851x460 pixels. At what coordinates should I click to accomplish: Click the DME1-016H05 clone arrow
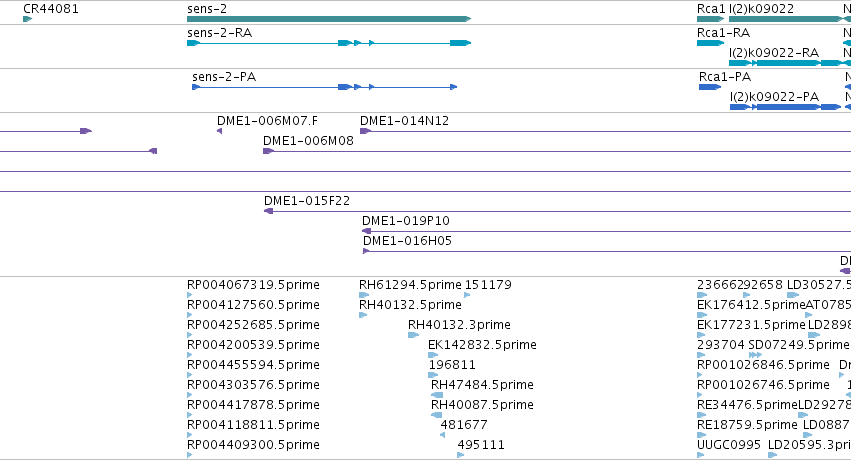pos(366,251)
